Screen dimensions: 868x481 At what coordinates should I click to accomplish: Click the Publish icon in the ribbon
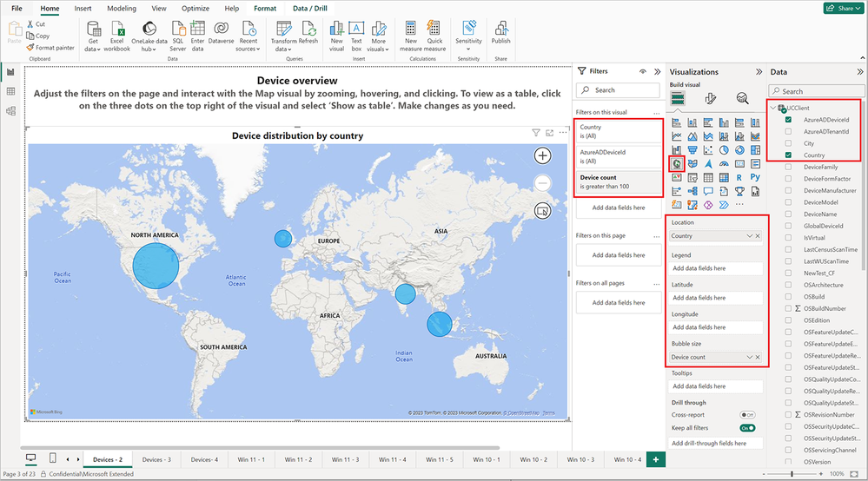pyautogui.click(x=500, y=30)
